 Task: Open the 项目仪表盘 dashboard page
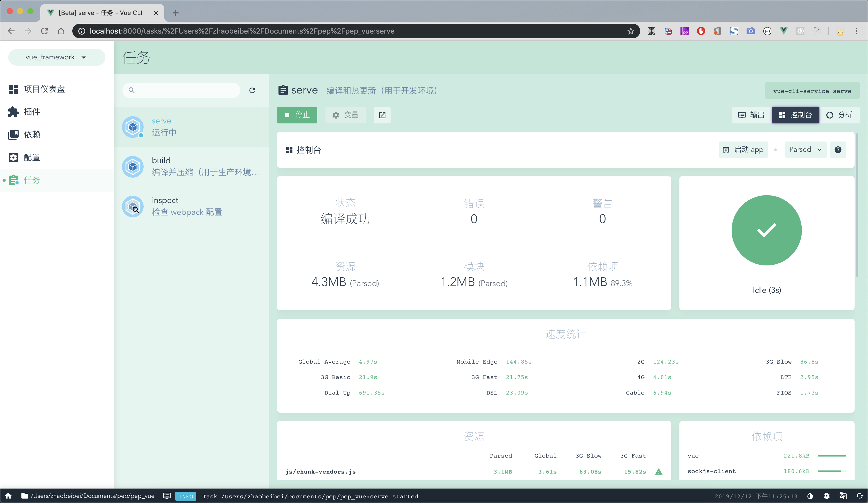pyautogui.click(x=57, y=89)
